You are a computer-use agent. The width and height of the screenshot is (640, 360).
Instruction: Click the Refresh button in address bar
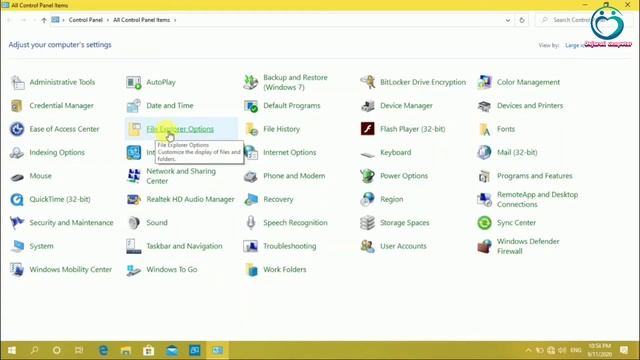click(522, 20)
